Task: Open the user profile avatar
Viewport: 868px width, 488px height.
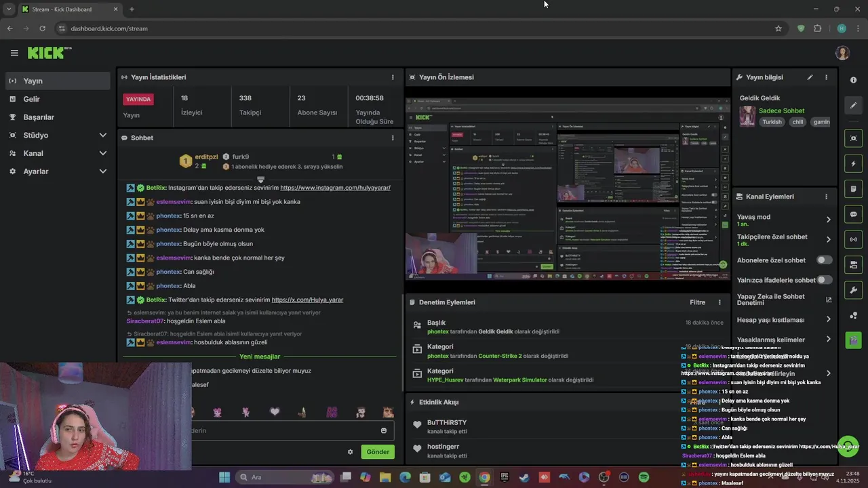Action: [842, 53]
